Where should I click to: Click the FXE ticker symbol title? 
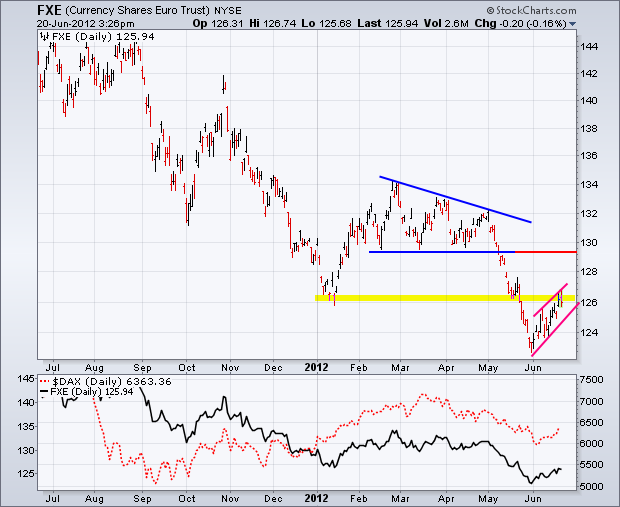(x=49, y=9)
